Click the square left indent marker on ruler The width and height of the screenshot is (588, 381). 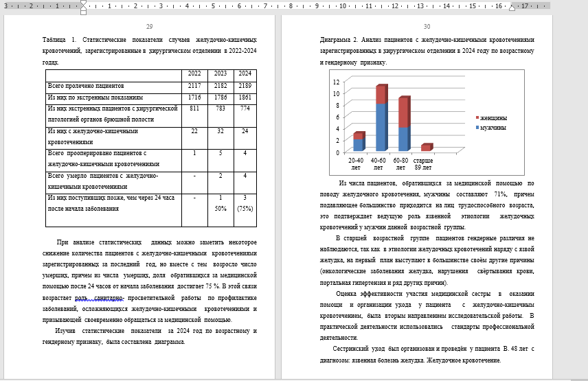(x=83, y=12)
